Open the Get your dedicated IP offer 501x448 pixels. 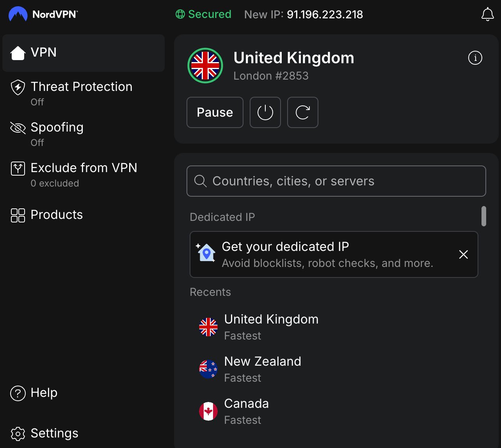point(334,254)
